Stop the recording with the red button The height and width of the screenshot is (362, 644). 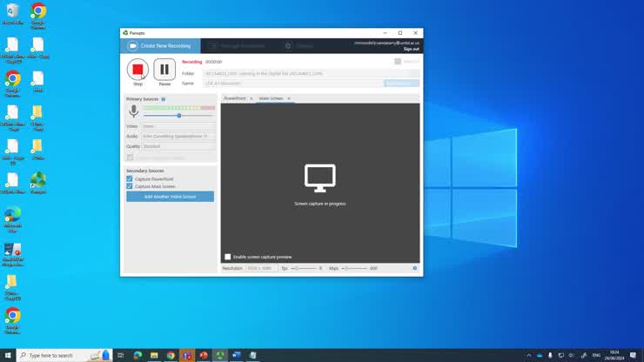(138, 70)
